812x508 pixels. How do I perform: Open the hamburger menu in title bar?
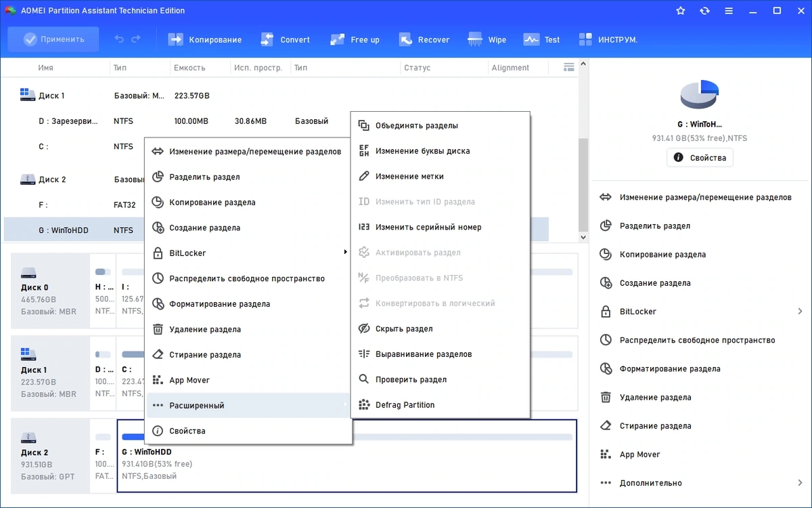(x=729, y=11)
